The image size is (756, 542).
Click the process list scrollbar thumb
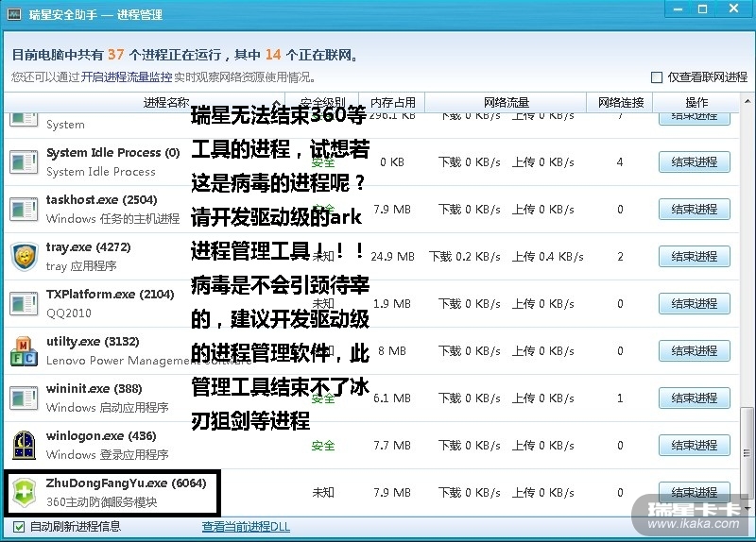(x=747, y=453)
